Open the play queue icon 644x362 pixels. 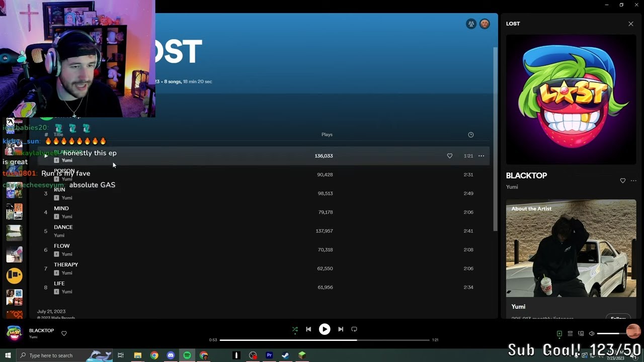pos(570,333)
